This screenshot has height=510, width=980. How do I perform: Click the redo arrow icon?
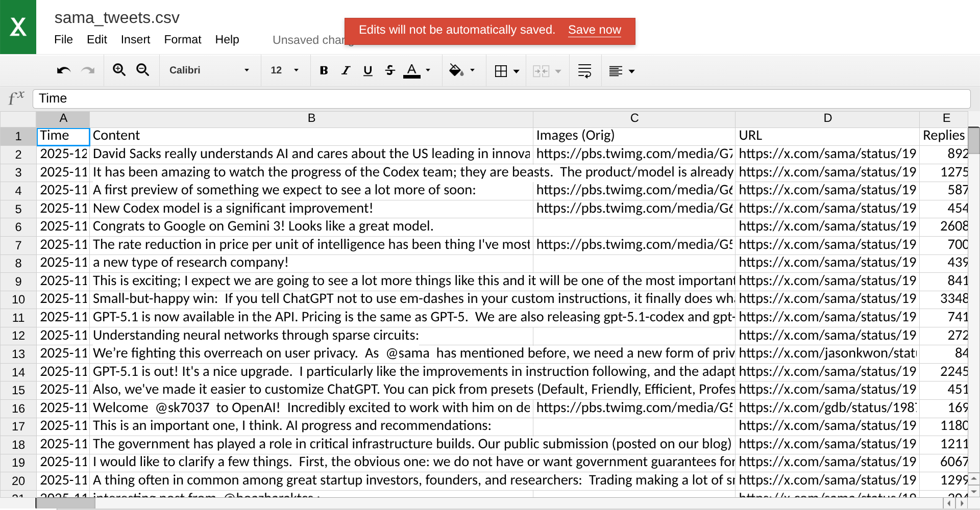88,70
